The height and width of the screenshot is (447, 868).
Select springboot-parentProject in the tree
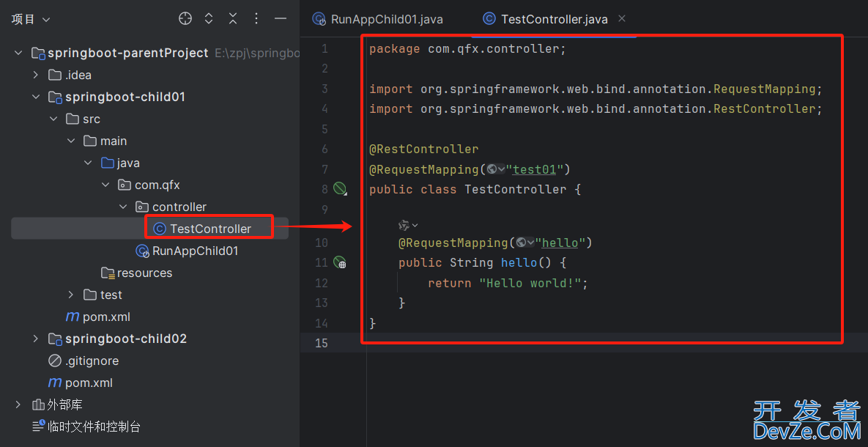point(128,53)
